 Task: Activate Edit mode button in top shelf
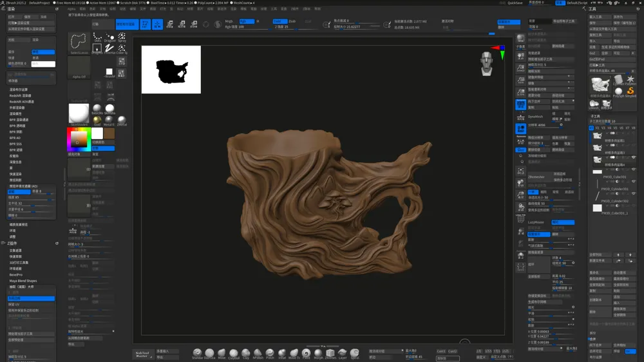point(145,24)
